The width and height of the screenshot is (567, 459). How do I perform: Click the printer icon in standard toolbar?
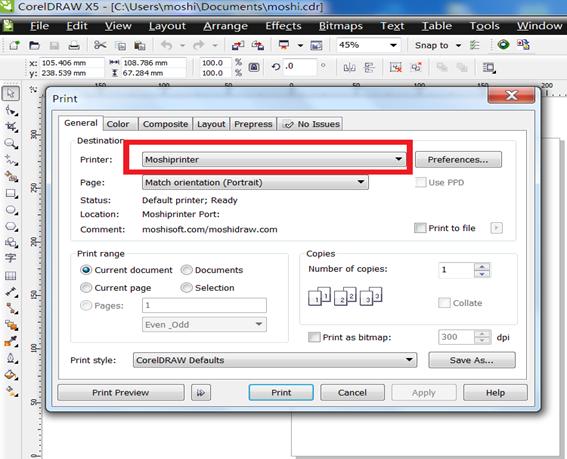click(74, 46)
